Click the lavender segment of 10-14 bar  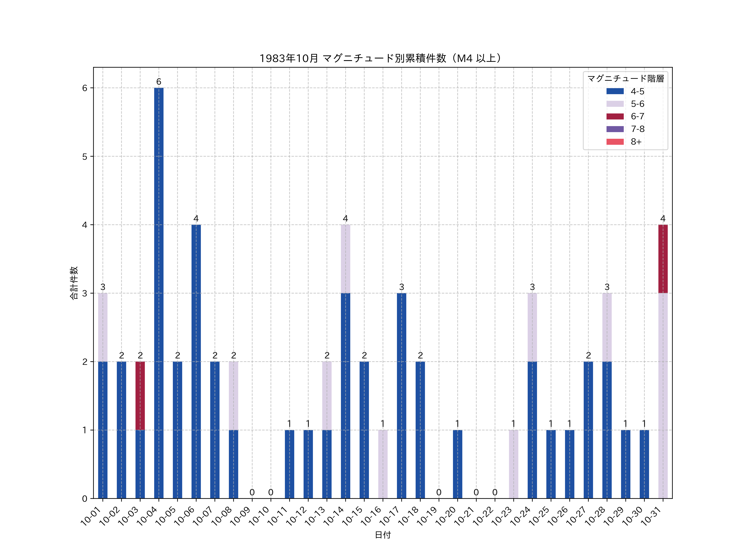345,259
